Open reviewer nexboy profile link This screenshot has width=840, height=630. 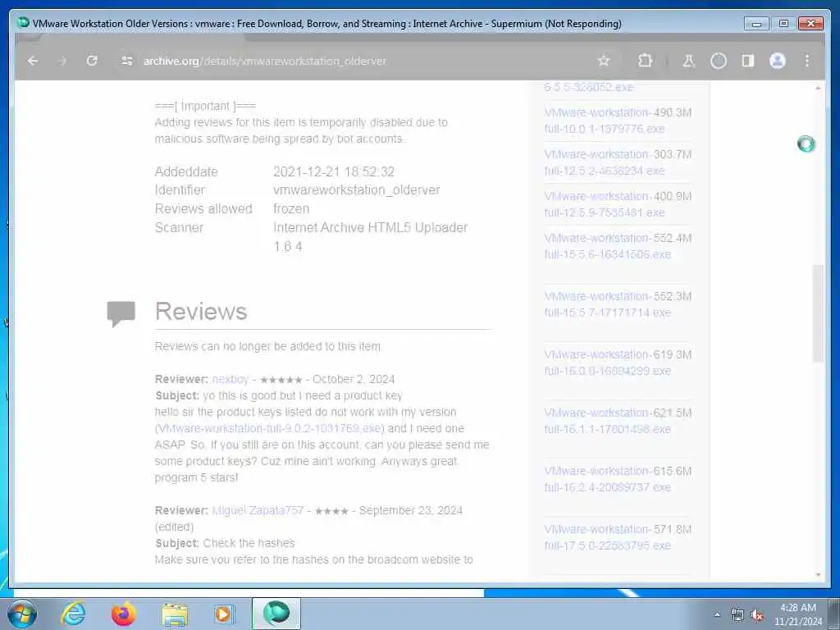(231, 379)
